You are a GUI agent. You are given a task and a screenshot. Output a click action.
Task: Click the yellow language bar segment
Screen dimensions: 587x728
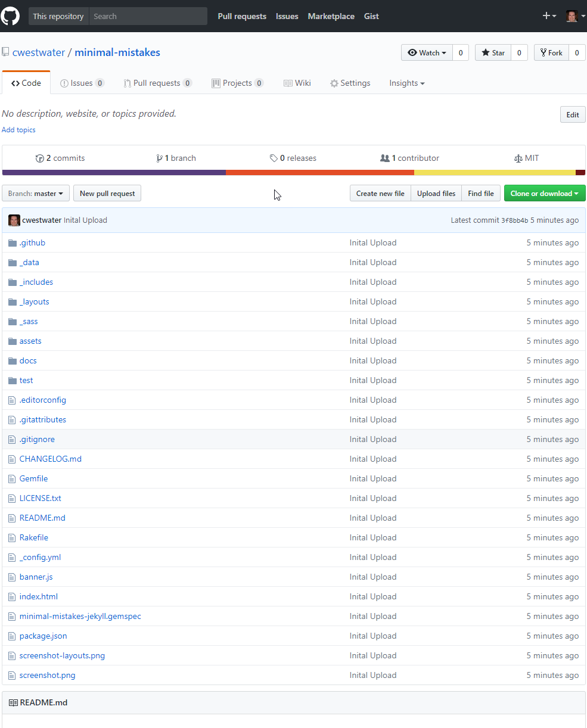(x=495, y=173)
